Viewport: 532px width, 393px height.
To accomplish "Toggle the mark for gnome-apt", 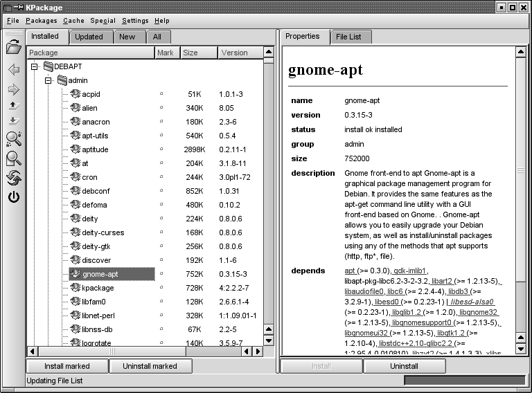I will [x=161, y=273].
